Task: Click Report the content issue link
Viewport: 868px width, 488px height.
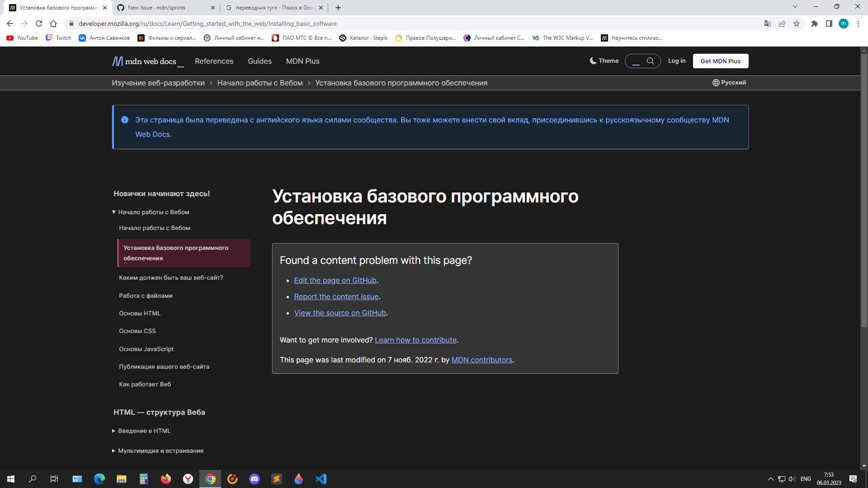Action: pyautogui.click(x=336, y=296)
